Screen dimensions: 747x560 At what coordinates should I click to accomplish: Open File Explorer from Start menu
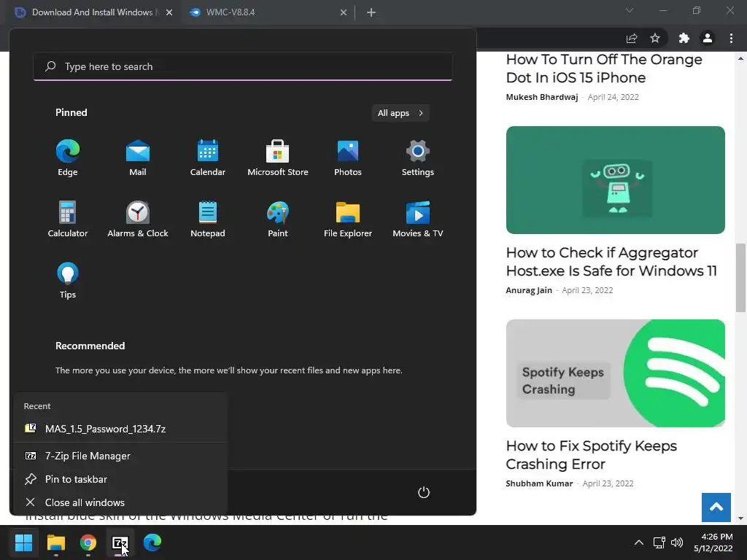pos(348,219)
